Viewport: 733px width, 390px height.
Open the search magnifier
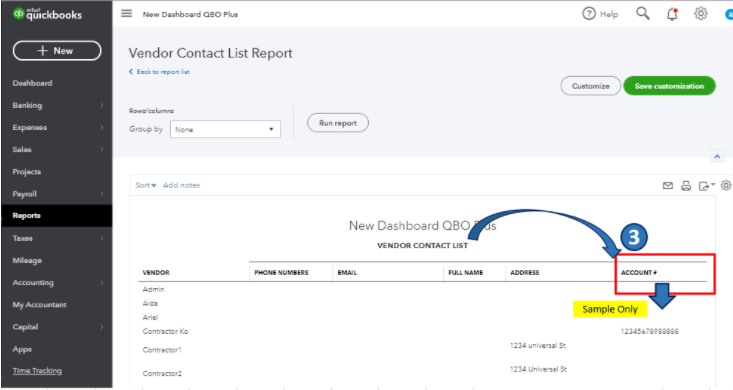pos(643,14)
